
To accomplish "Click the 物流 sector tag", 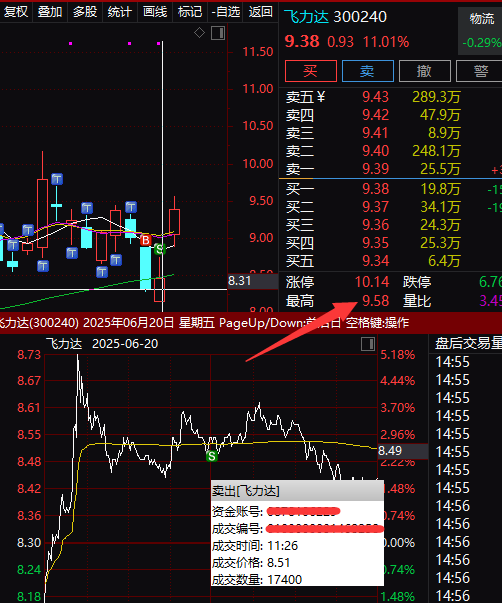I will [482, 19].
